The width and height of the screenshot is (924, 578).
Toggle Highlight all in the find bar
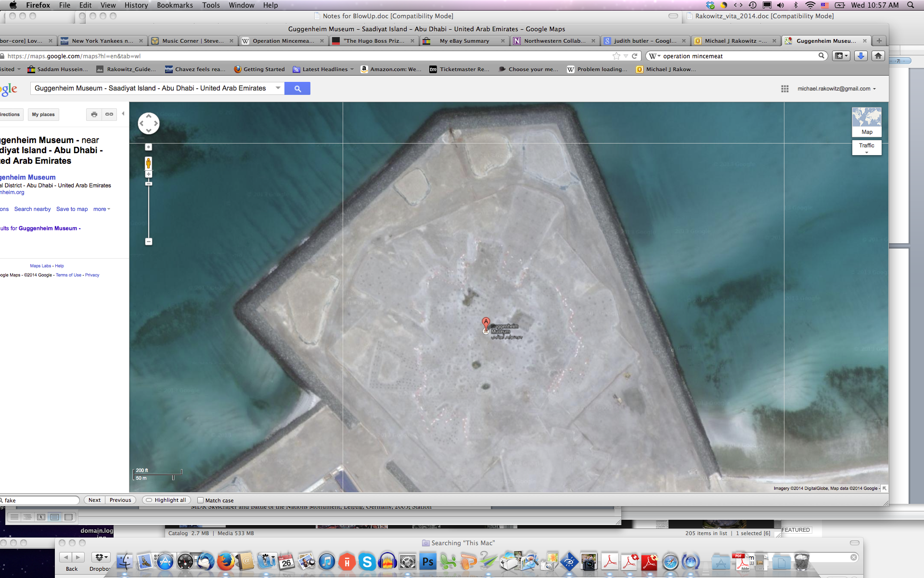click(x=166, y=500)
